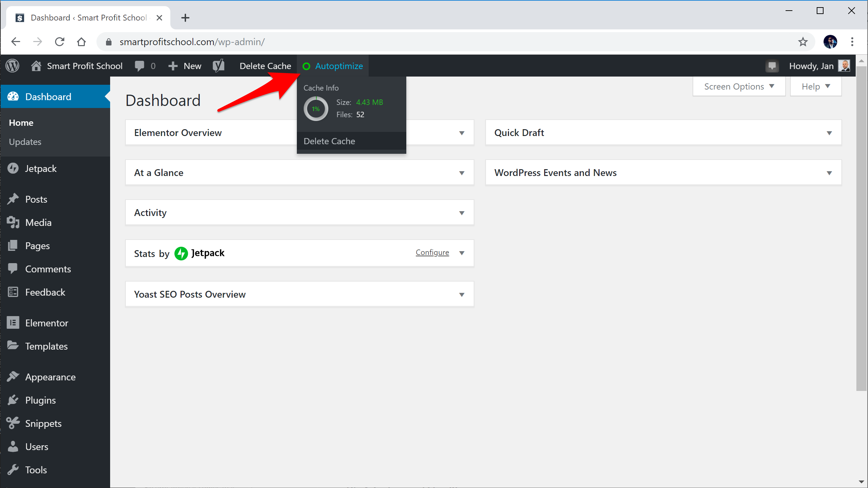868x488 pixels.
Task: Expand the Yoast SEO Posts Overview widget
Action: click(x=462, y=295)
